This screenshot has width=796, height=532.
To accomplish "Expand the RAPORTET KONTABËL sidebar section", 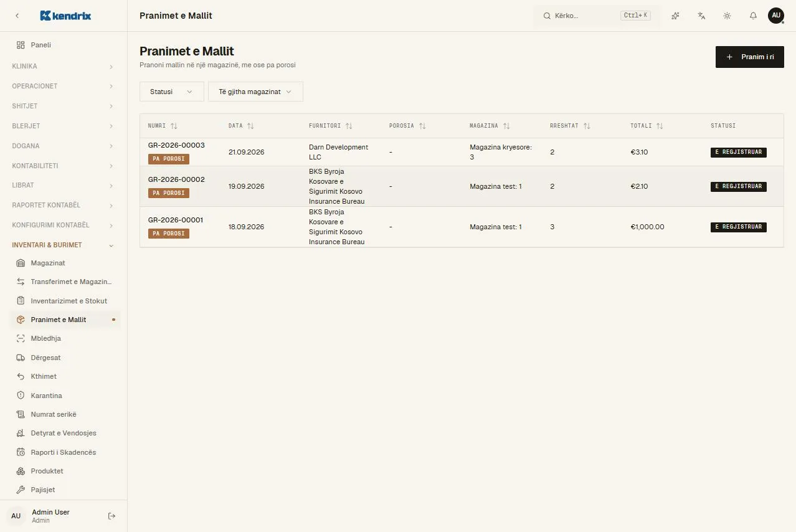I will (63, 205).
